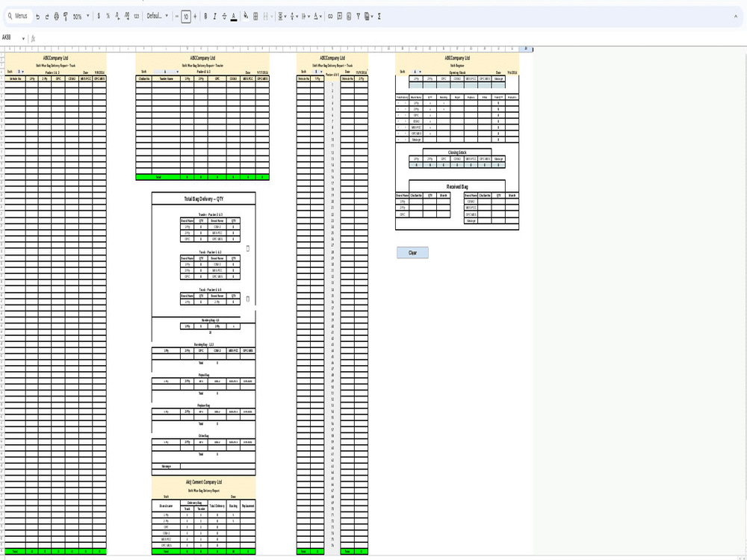
Task: Open the 50% zoom dropdown
Action: click(81, 16)
